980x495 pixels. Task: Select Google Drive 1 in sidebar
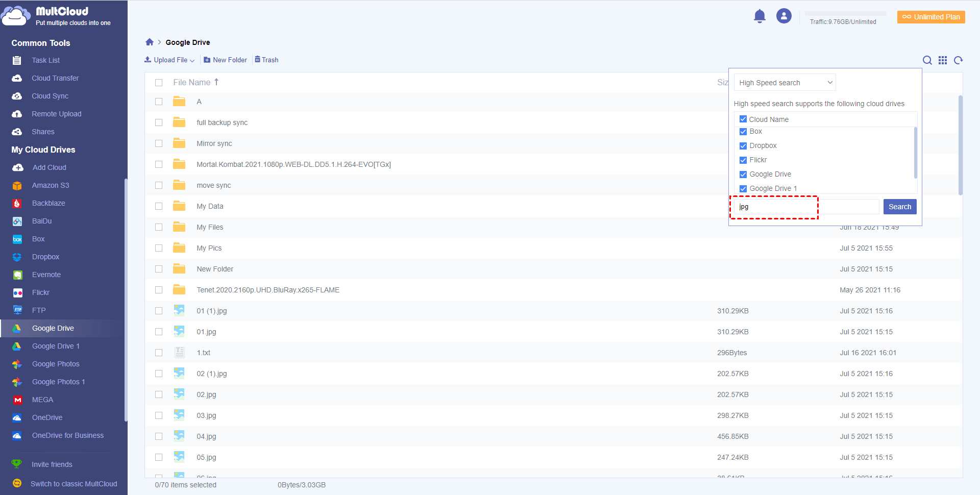(x=56, y=346)
